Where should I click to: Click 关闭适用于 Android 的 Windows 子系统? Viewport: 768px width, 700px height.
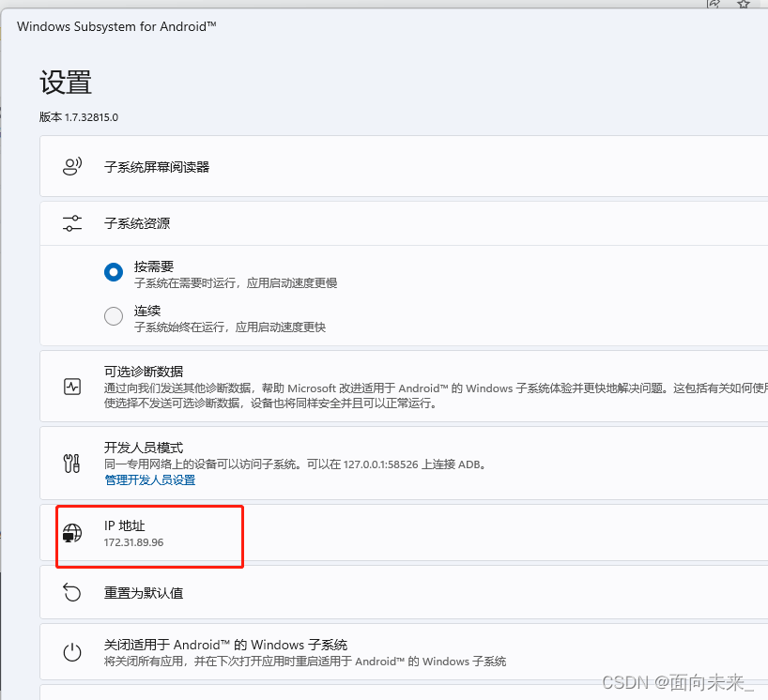click(x=225, y=645)
